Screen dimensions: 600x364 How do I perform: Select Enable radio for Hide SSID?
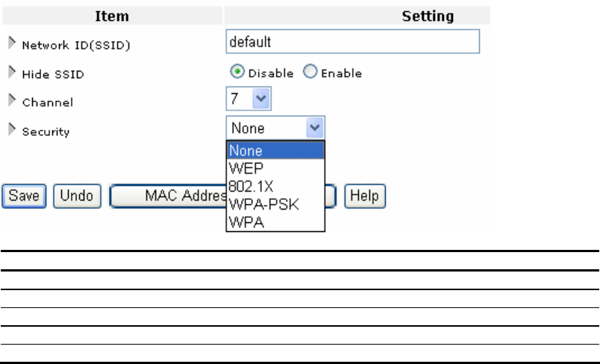pyautogui.click(x=310, y=72)
